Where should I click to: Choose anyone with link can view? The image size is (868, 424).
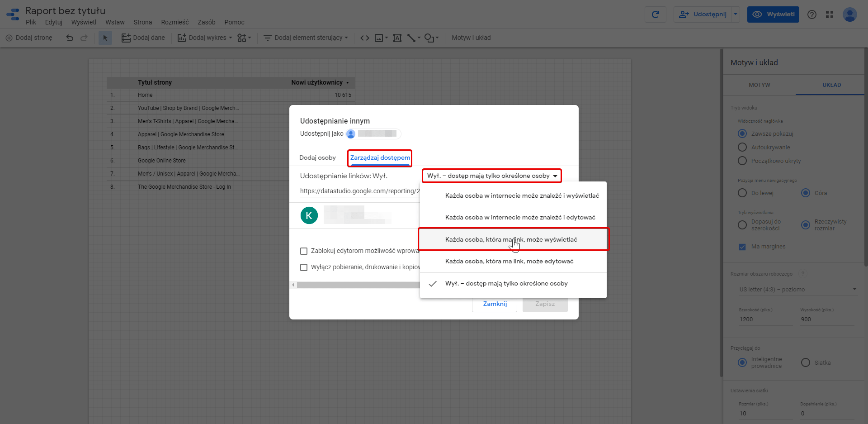point(513,239)
